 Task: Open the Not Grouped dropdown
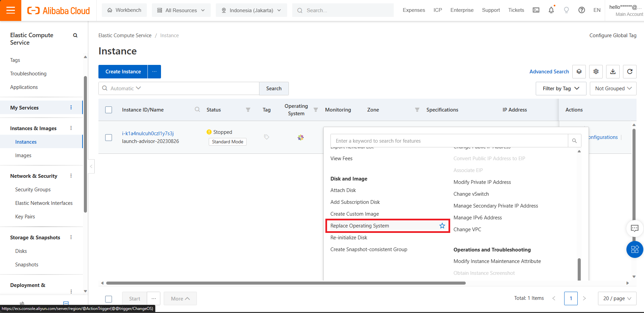tap(613, 88)
